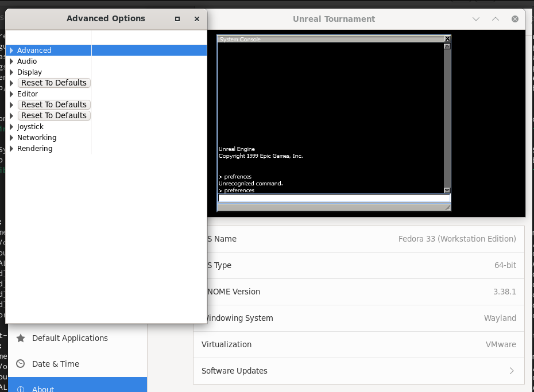Expand the Display preferences category
The height and width of the screenshot is (392, 534).
click(x=10, y=72)
